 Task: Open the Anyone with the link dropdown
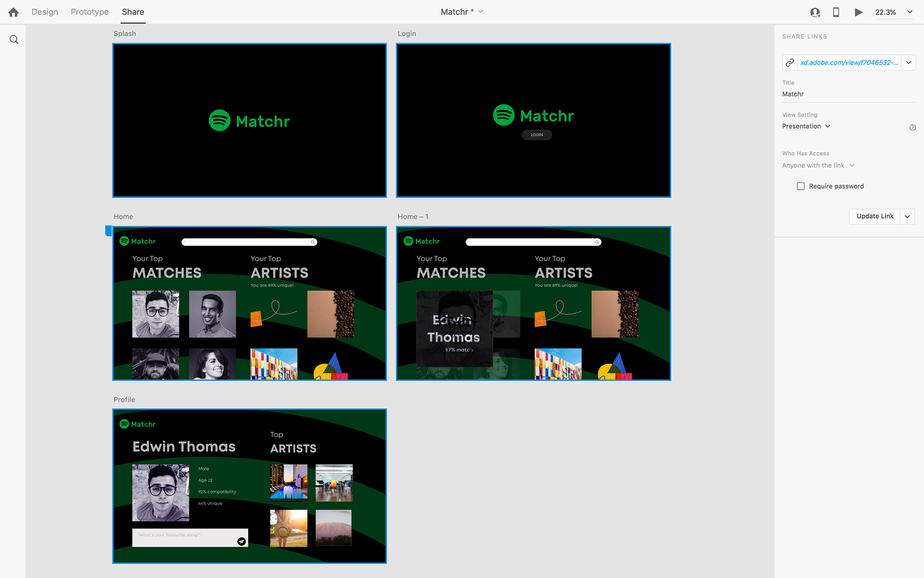818,165
